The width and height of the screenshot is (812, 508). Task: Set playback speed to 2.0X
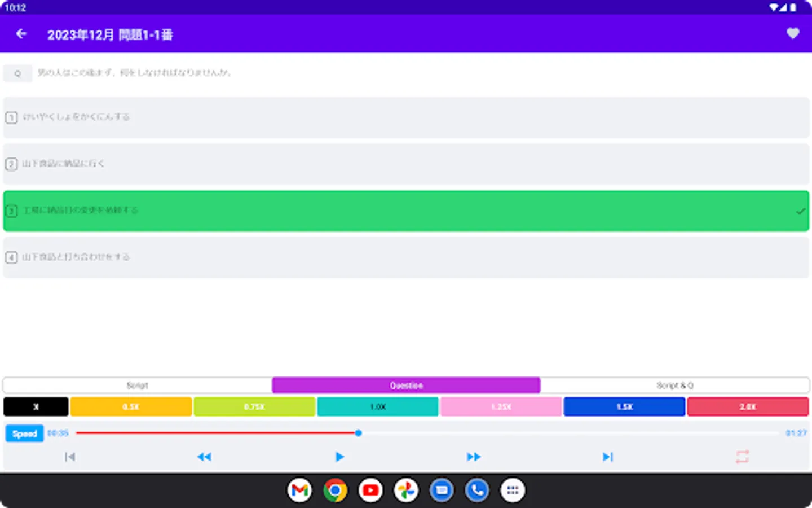[x=748, y=406]
